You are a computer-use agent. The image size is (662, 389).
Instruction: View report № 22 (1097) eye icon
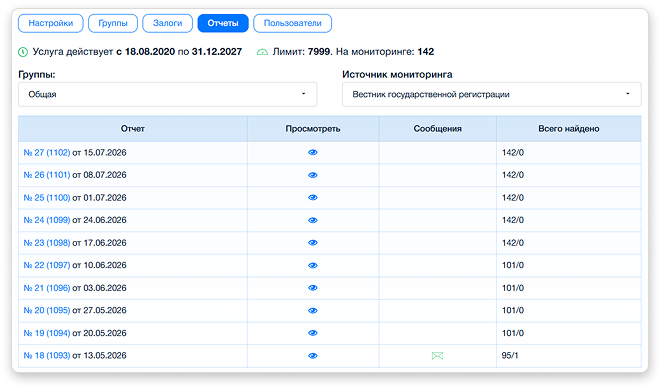click(x=313, y=265)
